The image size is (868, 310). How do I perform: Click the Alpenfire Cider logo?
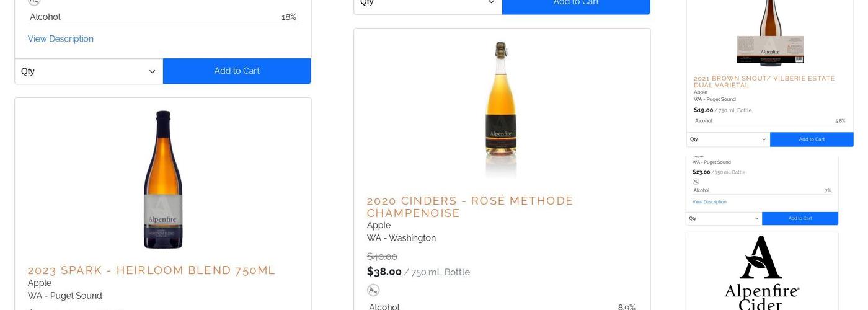(762, 272)
